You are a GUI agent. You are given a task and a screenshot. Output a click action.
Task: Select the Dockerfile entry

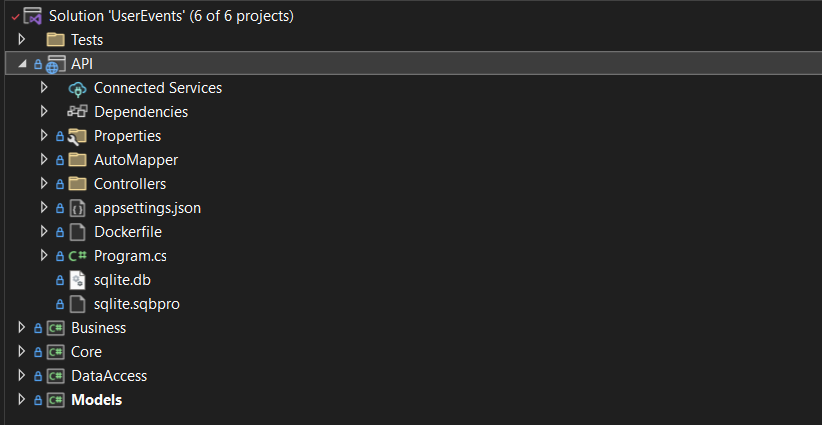[128, 232]
